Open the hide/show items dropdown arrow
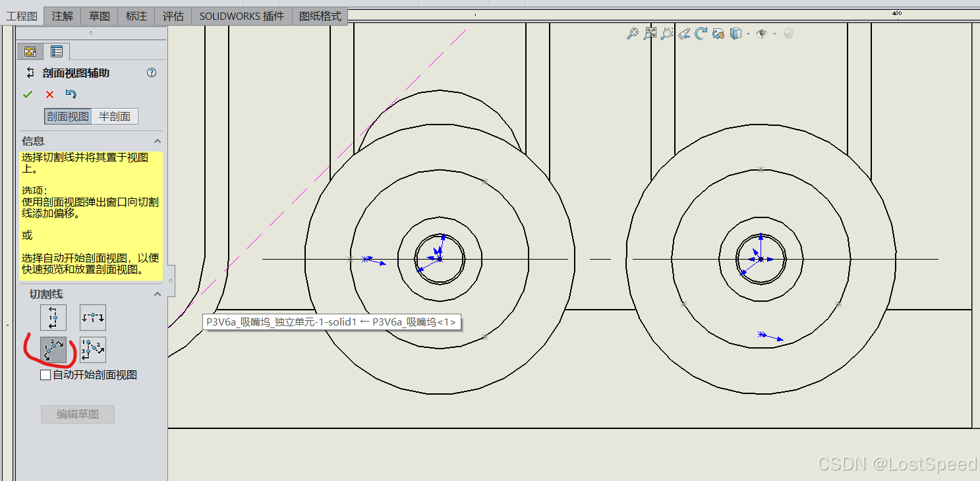The width and height of the screenshot is (980, 481). 774,34
